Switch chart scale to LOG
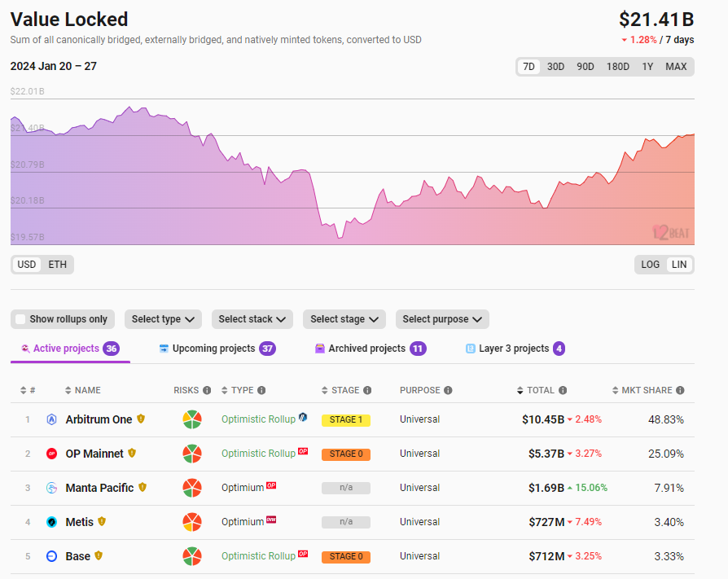 click(651, 265)
